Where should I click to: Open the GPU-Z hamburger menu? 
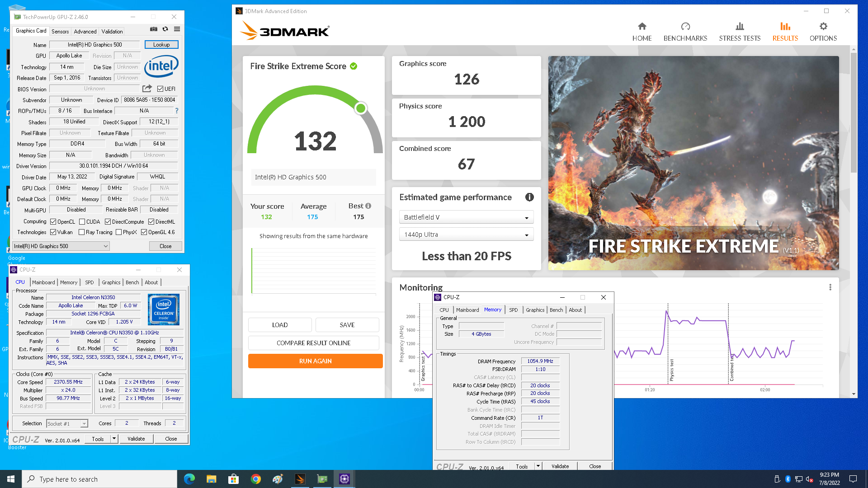[177, 29]
